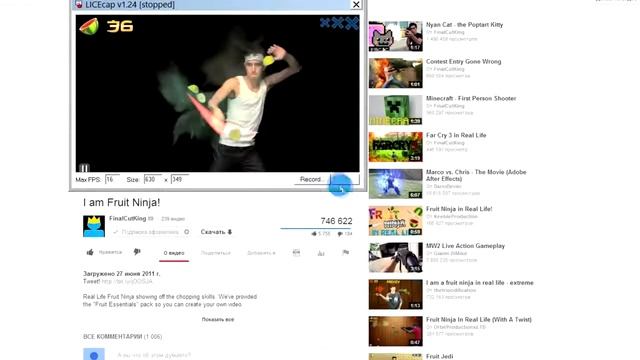The image size is (640, 360).
Task: Open Far Cry 3 In Real Life thumbnail
Action: pos(396,147)
